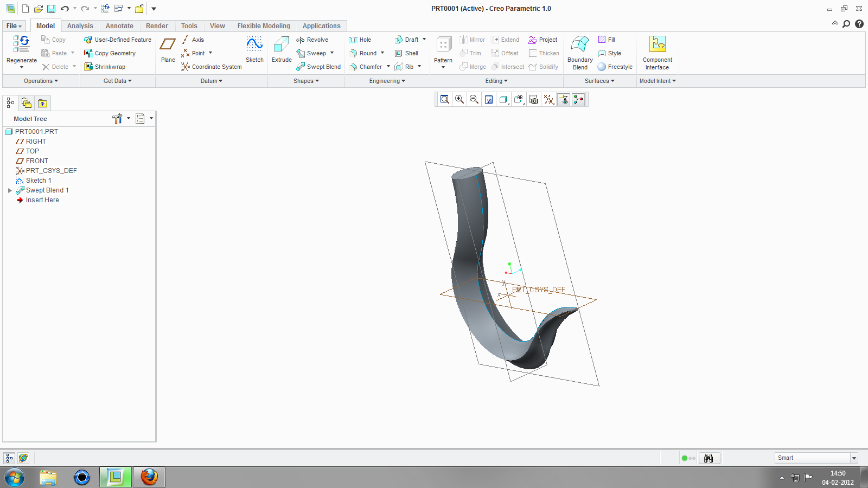Click the Refit view icon
This screenshot has width=868, height=488.
(x=445, y=99)
